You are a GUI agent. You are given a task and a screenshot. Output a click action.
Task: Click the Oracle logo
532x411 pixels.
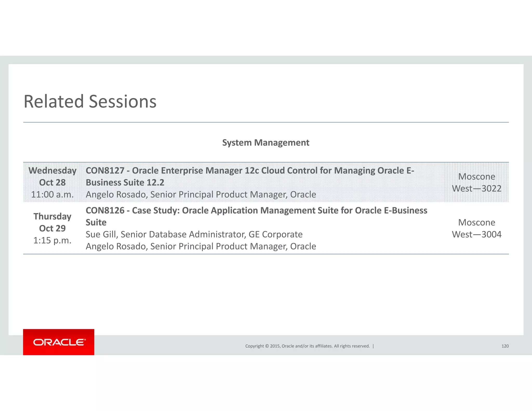(x=59, y=342)
